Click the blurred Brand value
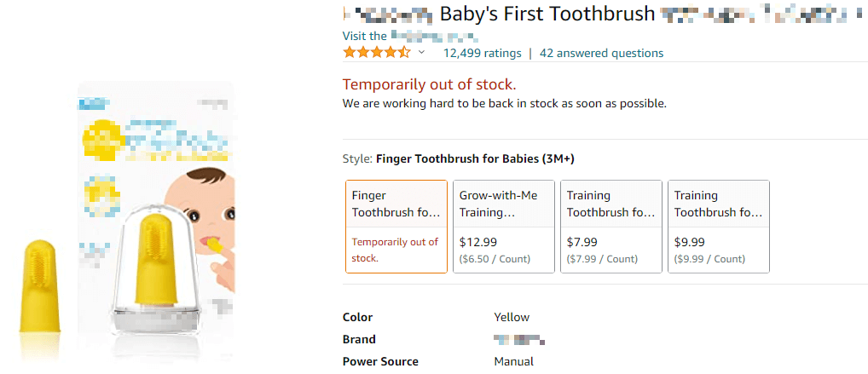 (x=519, y=339)
